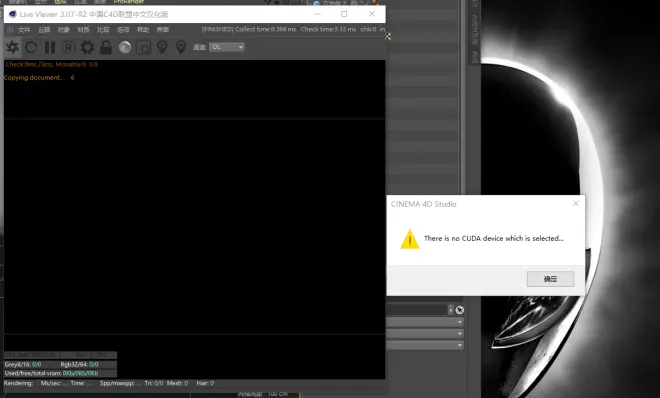Pause rendering in the Live Viewer
The image size is (660, 398).
50,47
